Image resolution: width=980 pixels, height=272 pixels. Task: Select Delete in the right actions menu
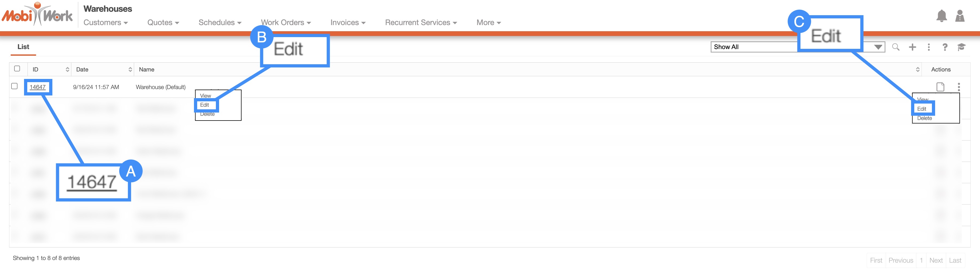point(924,118)
